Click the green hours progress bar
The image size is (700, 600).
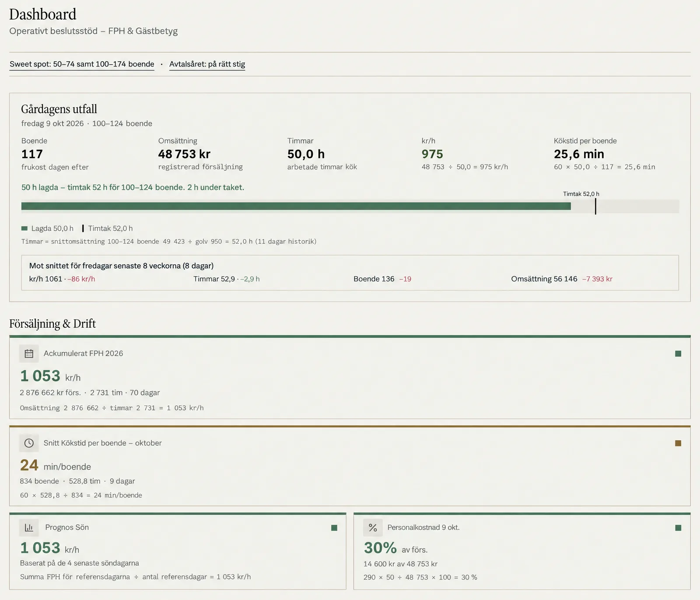[296, 206]
